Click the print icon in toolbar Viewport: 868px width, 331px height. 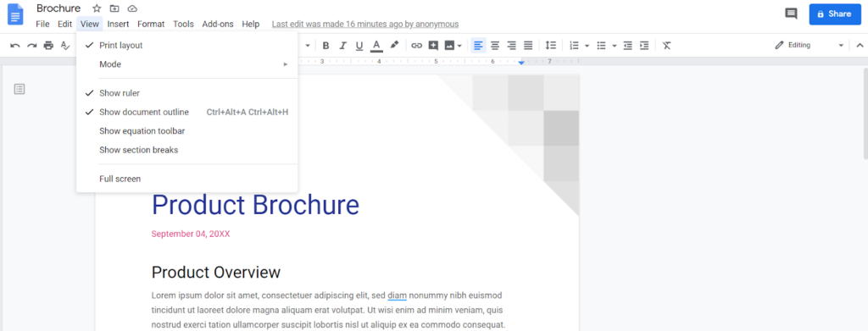pyautogui.click(x=48, y=46)
